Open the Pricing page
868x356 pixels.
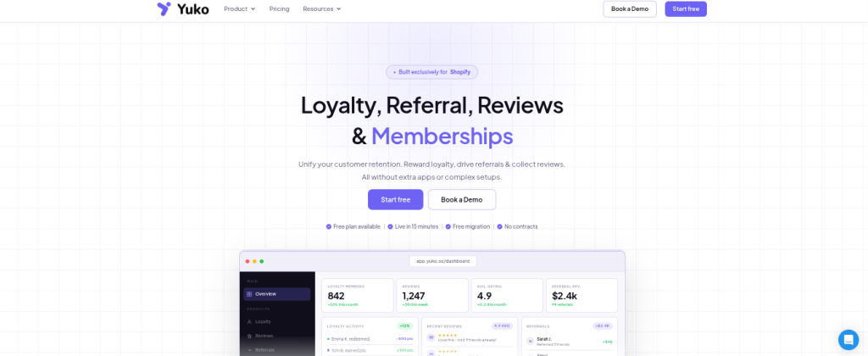coord(280,8)
